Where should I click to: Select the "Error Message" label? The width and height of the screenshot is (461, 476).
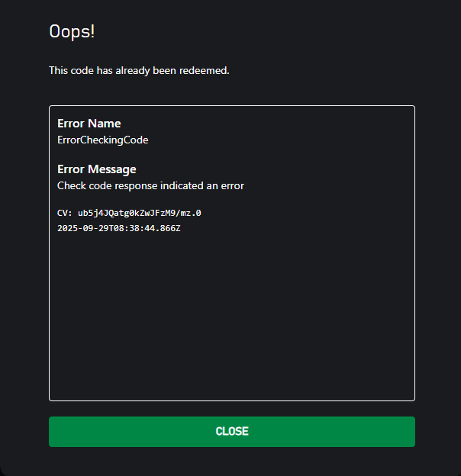tap(96, 169)
